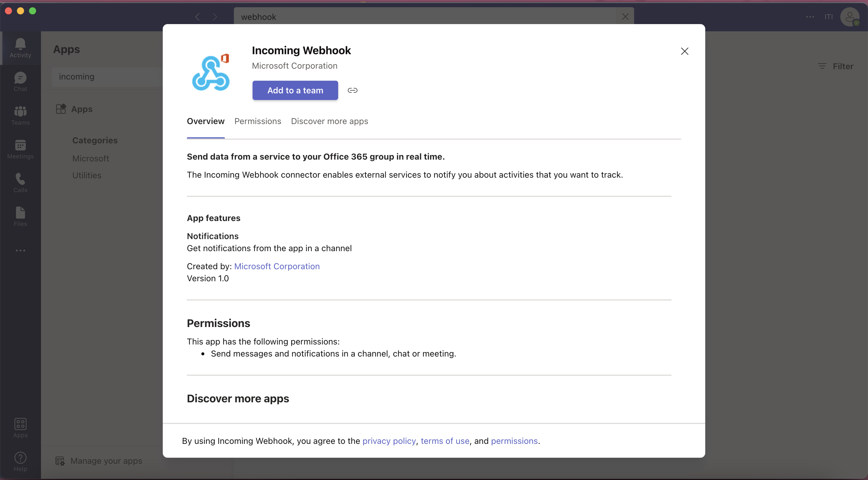Go to Teams in the sidebar

pos(20,115)
